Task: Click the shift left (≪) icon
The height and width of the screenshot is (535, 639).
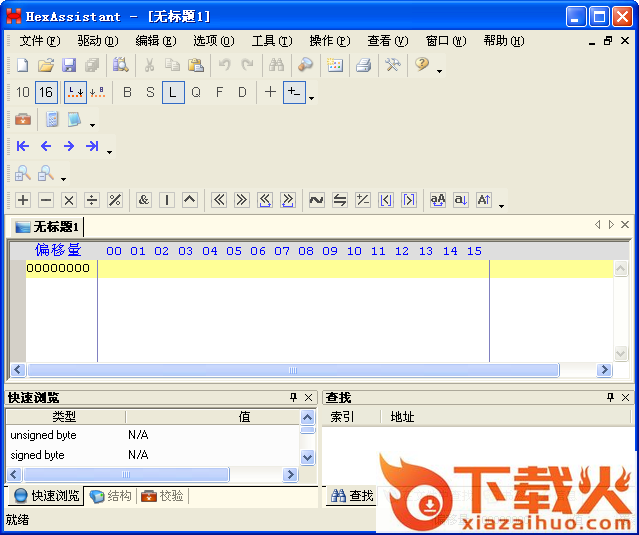Action: [219, 200]
